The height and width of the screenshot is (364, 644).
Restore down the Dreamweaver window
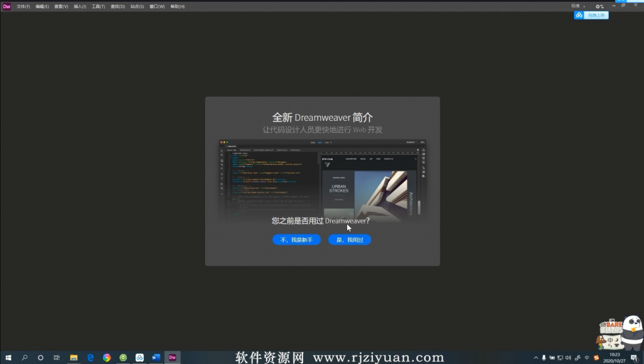pyautogui.click(x=623, y=6)
